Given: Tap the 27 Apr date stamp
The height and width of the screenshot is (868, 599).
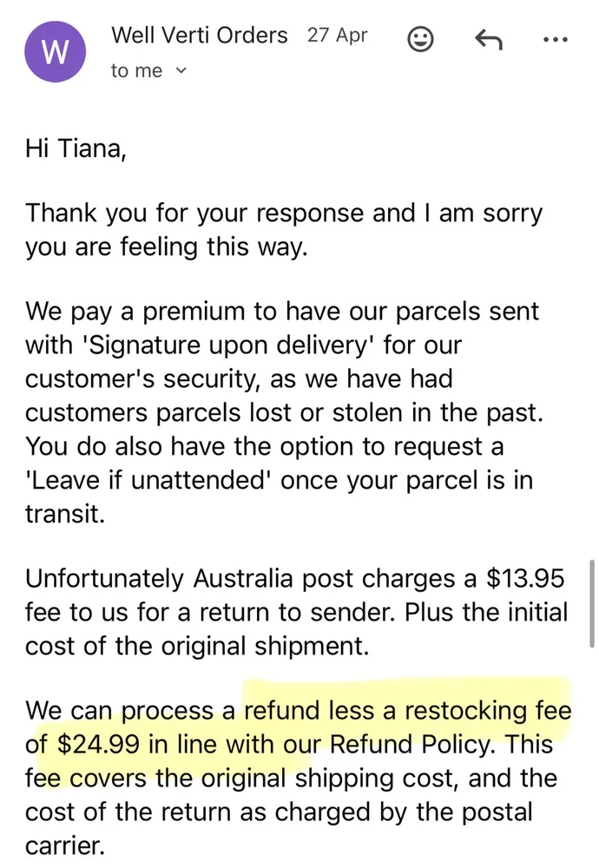Looking at the screenshot, I should pyautogui.click(x=337, y=35).
